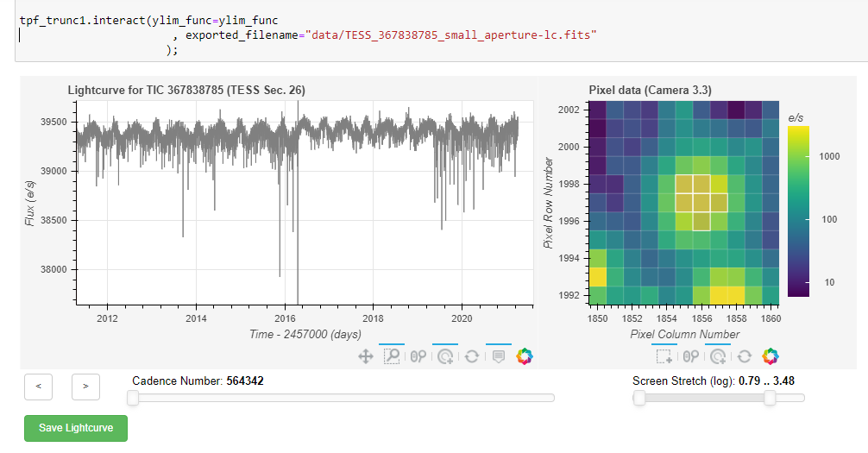Viewport: 868px width, 453px height.
Task: Click the e/s colorbar in the pixel data plot
Action: [798, 211]
